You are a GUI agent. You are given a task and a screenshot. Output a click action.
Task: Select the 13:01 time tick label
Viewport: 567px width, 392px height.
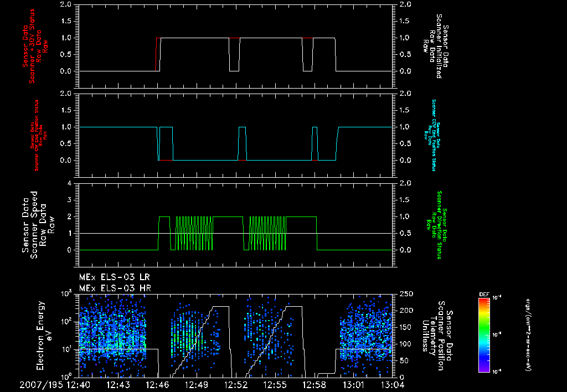(x=353, y=385)
